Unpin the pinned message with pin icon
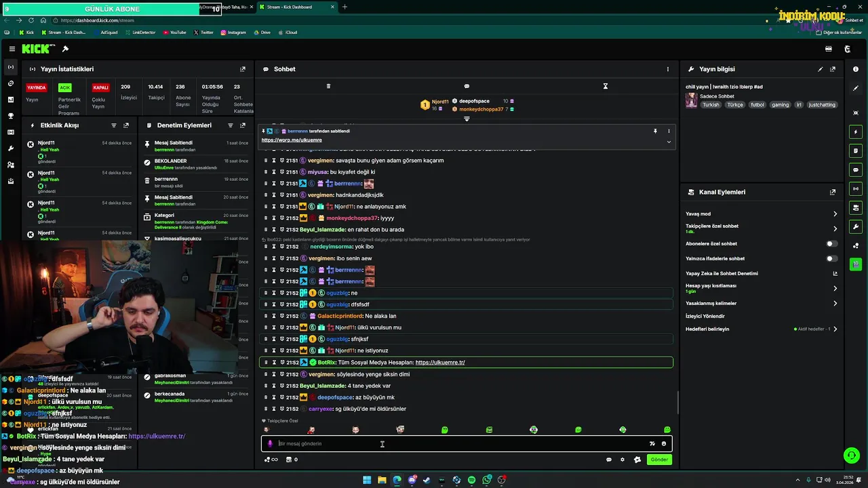The height and width of the screenshot is (488, 868). (x=655, y=131)
